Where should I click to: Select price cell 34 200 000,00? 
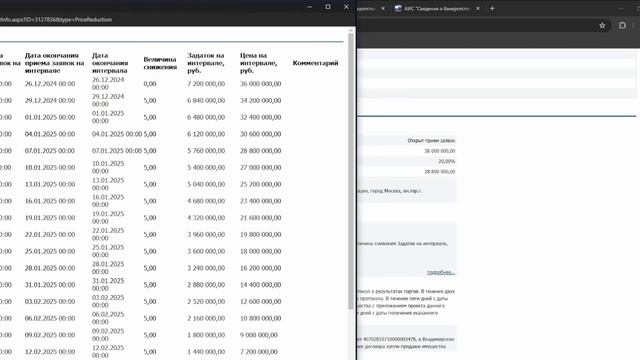[260, 100]
